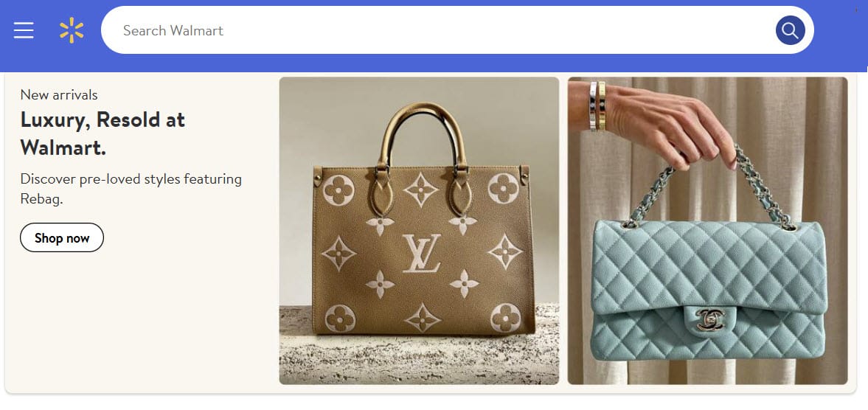The image size is (868, 410).
Task: Click the silver CC clasp on blue bag
Action: pos(710,319)
